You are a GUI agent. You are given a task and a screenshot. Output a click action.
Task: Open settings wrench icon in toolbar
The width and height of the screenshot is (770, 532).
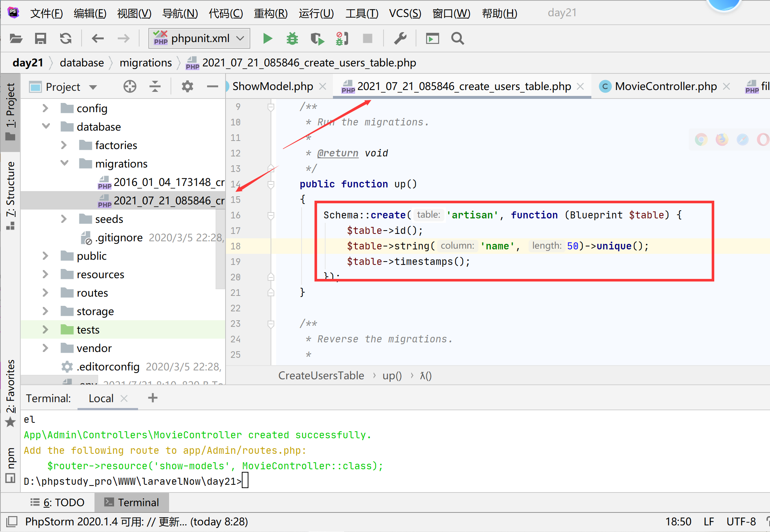(400, 38)
